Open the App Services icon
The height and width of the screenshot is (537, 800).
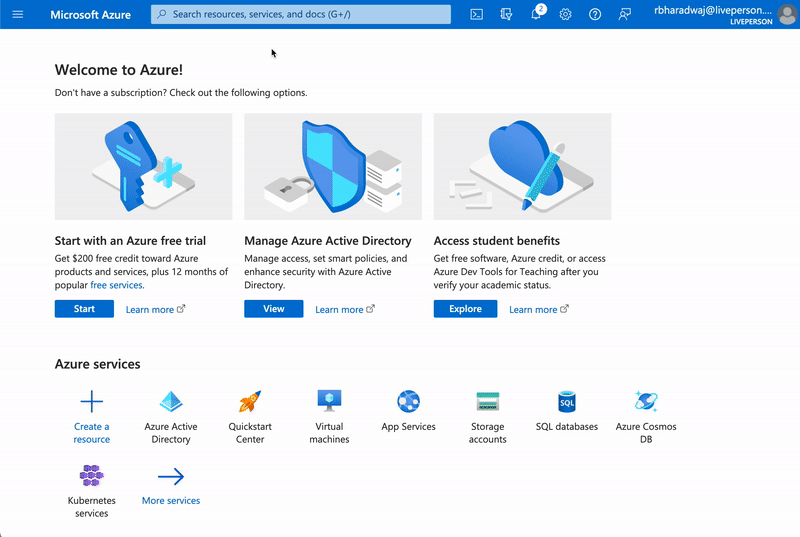click(x=409, y=401)
